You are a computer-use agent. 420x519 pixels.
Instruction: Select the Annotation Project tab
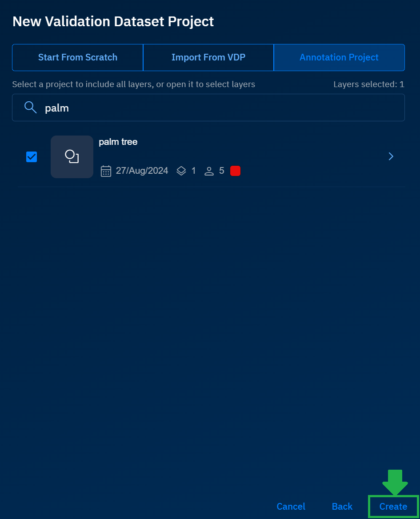(339, 57)
